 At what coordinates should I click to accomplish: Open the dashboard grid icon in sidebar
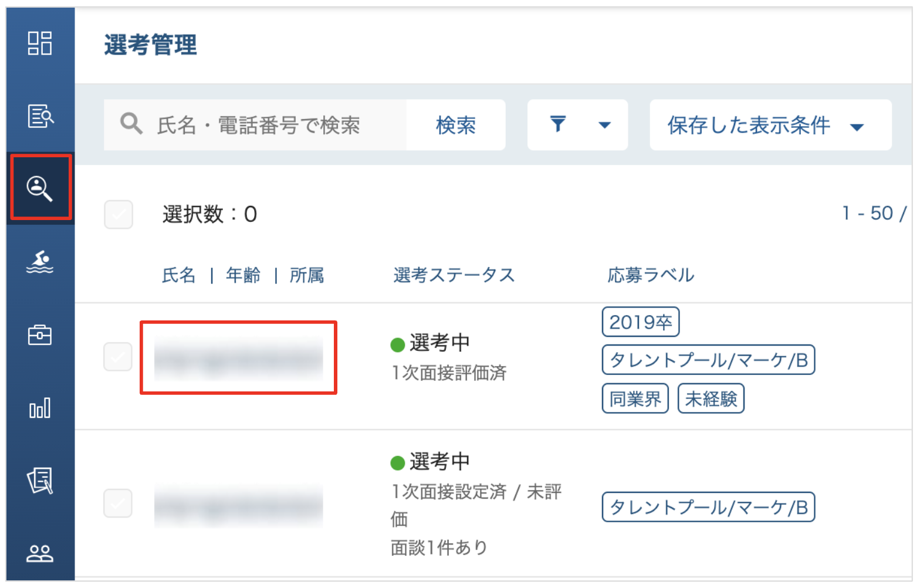pyautogui.click(x=40, y=43)
